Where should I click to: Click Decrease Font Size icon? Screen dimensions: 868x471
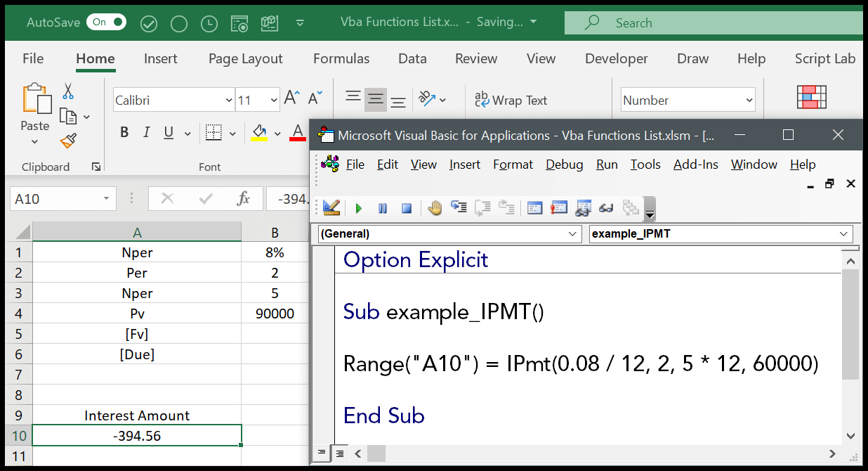tap(315, 98)
